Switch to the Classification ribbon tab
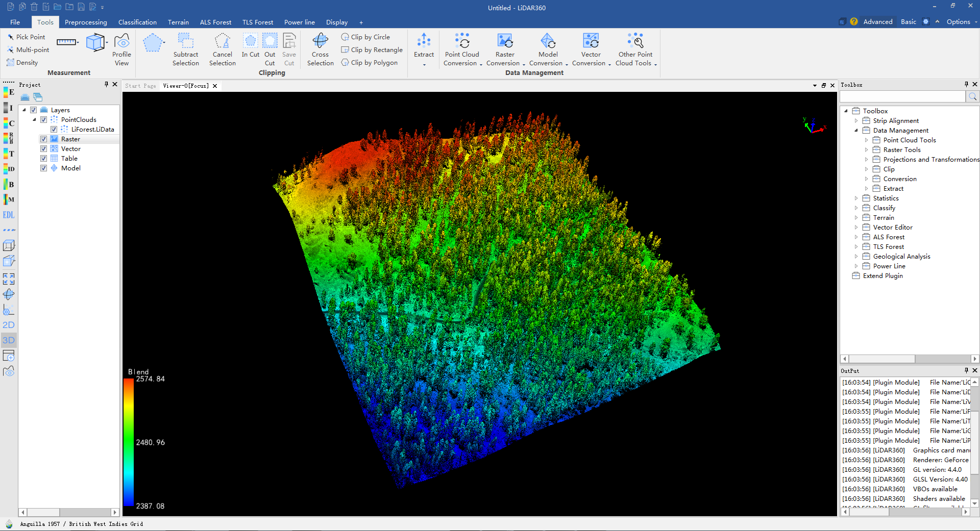The height and width of the screenshot is (531, 980). 137,22
